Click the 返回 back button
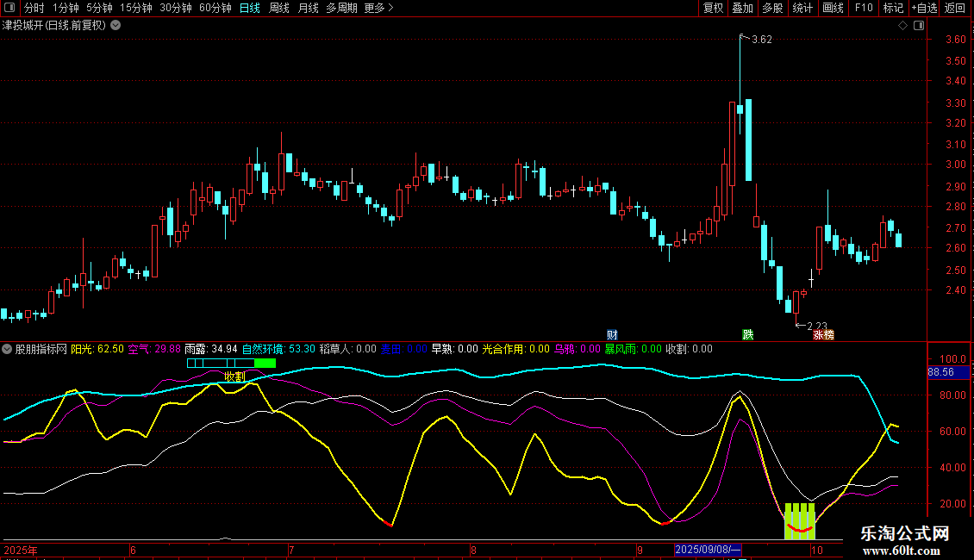Image resolution: width=974 pixels, height=560 pixels. point(955,8)
